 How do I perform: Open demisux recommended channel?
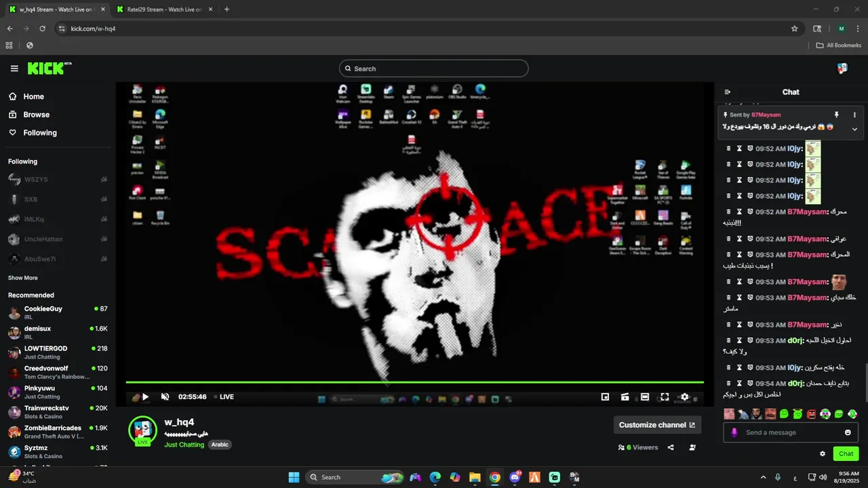pyautogui.click(x=58, y=332)
